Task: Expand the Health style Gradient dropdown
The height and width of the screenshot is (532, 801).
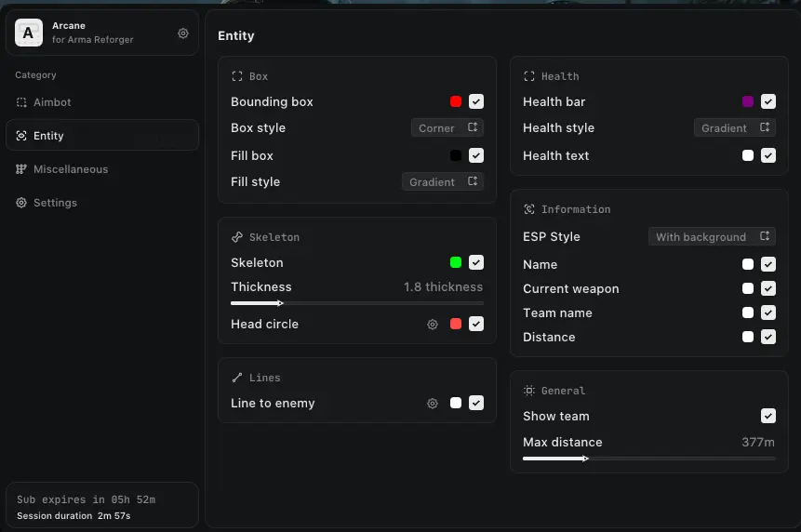Action: [x=735, y=128]
